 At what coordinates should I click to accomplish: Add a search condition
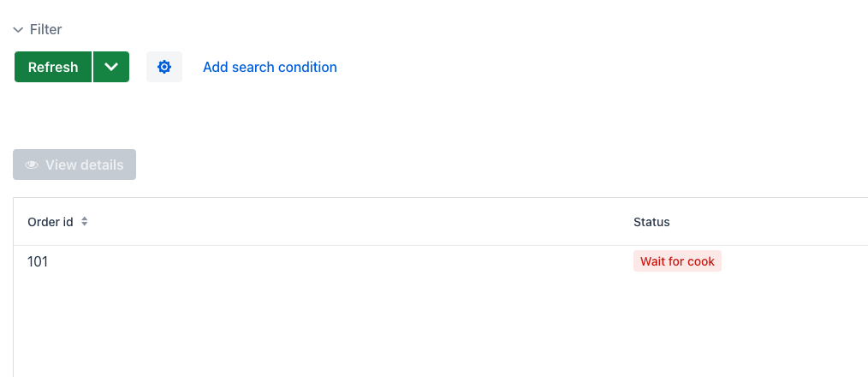pos(271,67)
